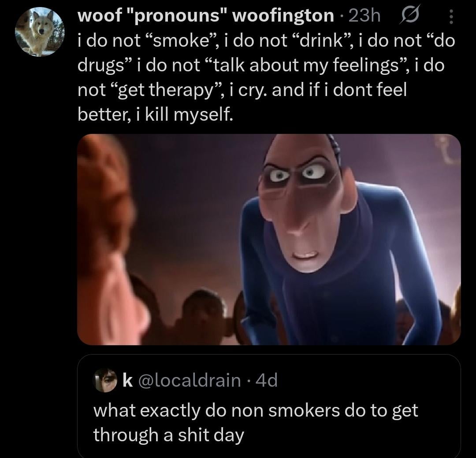Open the attached Ratatouille image
Image resolution: width=476 pixels, height=458 pixels.
pos(269,239)
